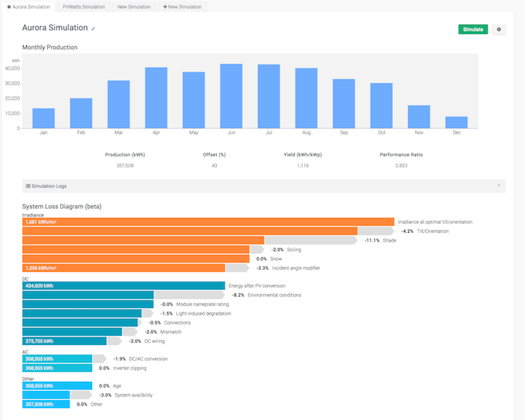
Task: Click the 1,681 kWh/m² irradiance bar
Action: [208, 222]
